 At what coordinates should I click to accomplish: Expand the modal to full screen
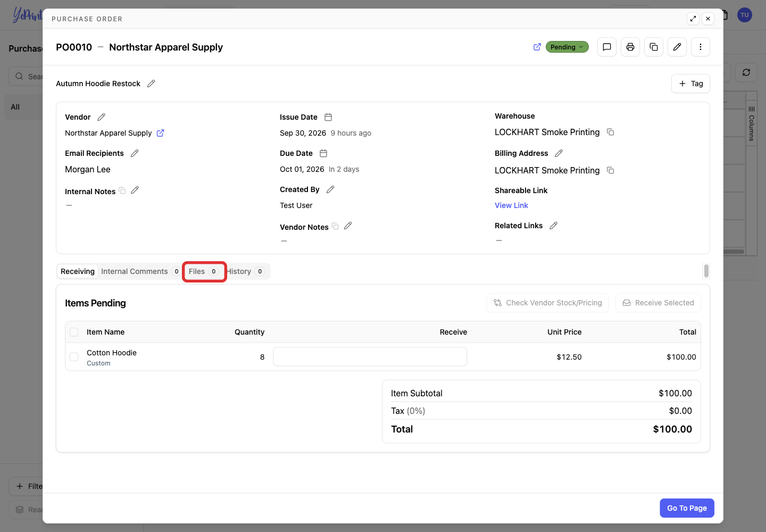tap(693, 19)
